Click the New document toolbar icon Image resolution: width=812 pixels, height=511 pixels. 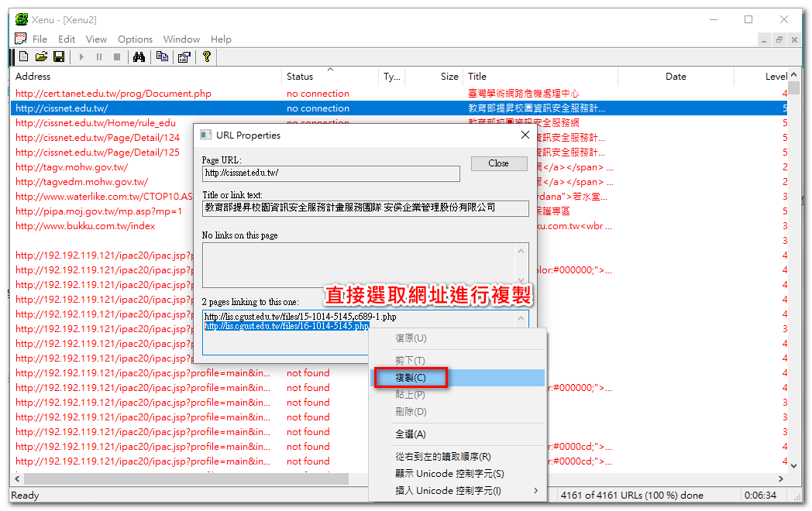pyautogui.click(x=24, y=57)
